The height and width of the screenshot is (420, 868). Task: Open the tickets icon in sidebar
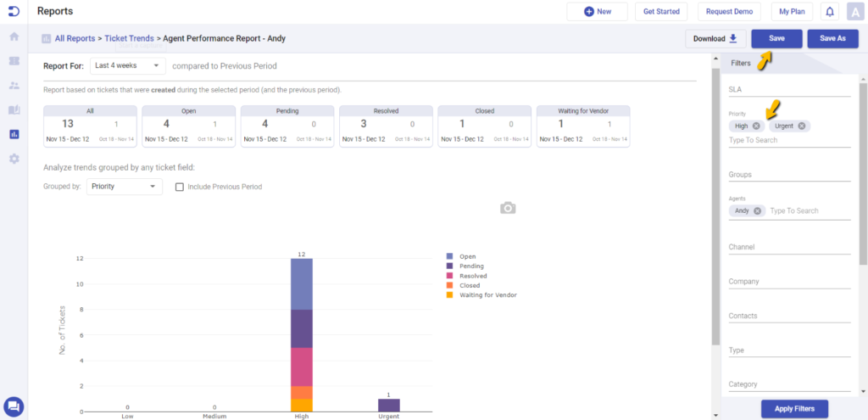14,61
